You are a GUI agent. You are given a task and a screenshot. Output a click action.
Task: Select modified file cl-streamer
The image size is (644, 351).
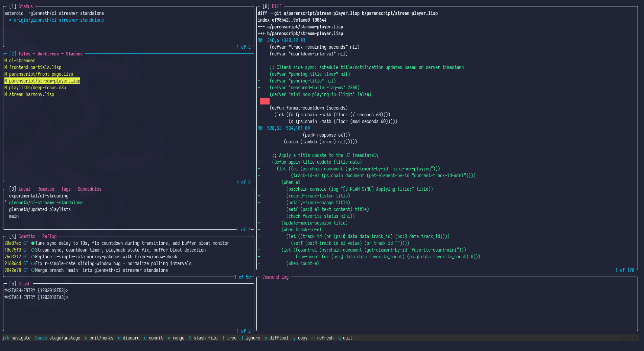pos(20,61)
